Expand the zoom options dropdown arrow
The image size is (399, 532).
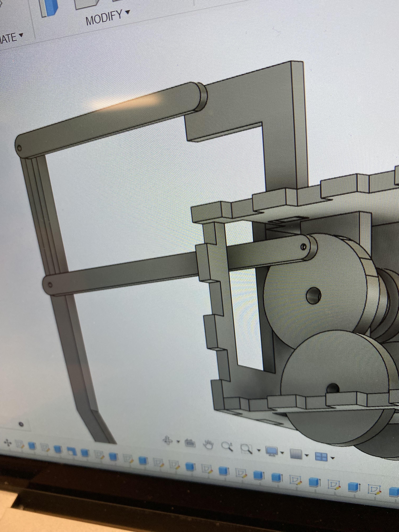(259, 450)
